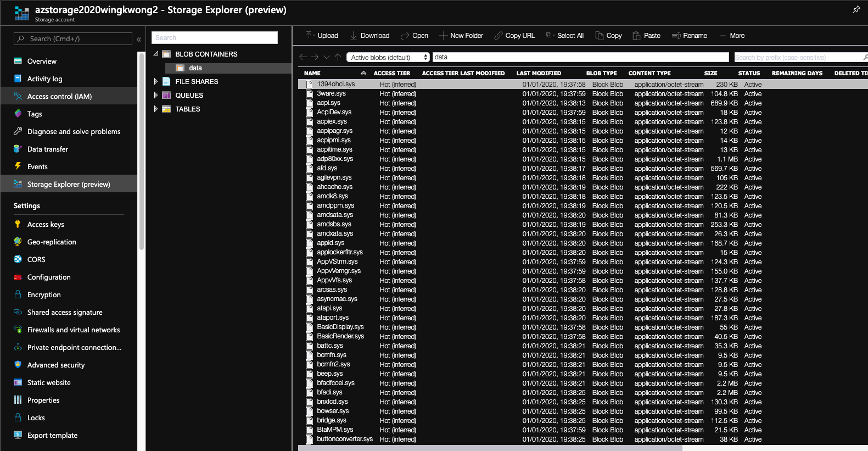Click the Upload toolbar button
868x451 pixels.
point(322,36)
